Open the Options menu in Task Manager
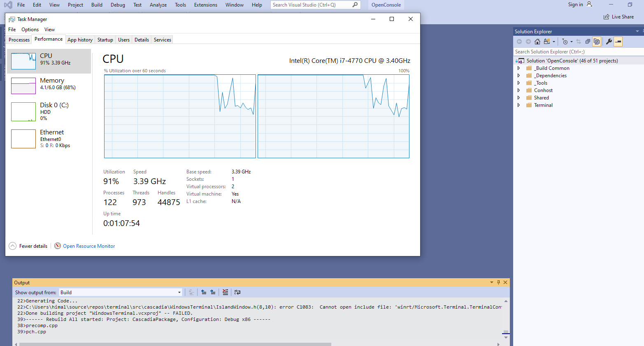The height and width of the screenshot is (346, 644). (x=30, y=29)
